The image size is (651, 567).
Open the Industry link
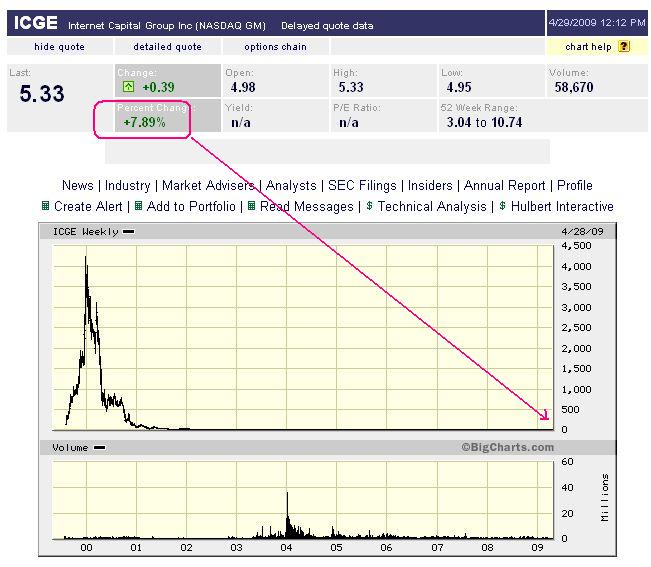pos(127,185)
